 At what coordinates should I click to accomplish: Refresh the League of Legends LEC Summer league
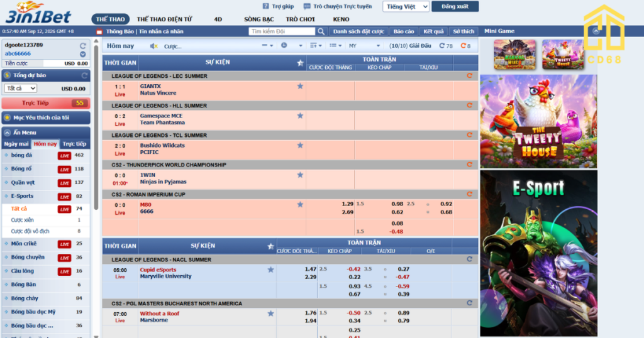click(469, 76)
